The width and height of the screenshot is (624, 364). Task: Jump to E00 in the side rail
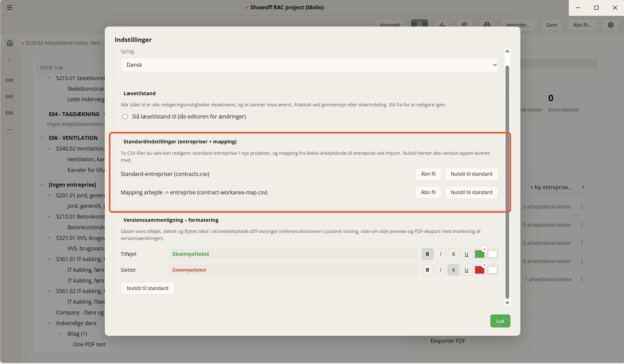[9, 80]
